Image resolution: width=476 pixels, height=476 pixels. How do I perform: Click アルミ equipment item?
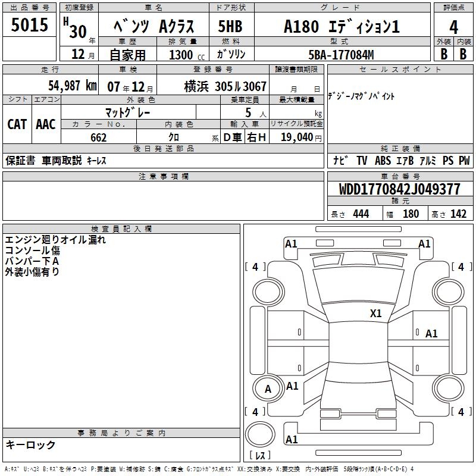[x=428, y=160]
